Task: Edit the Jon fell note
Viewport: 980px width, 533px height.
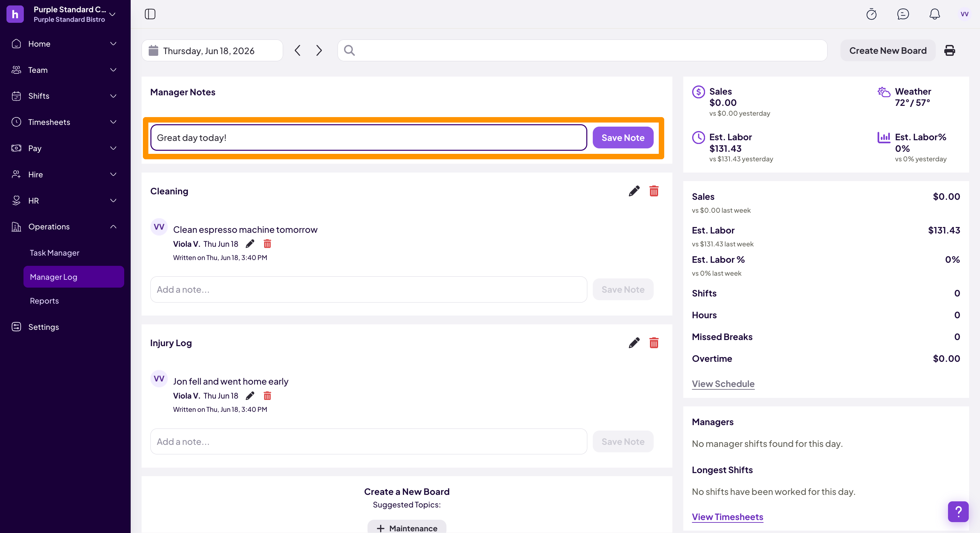Action: (249, 395)
